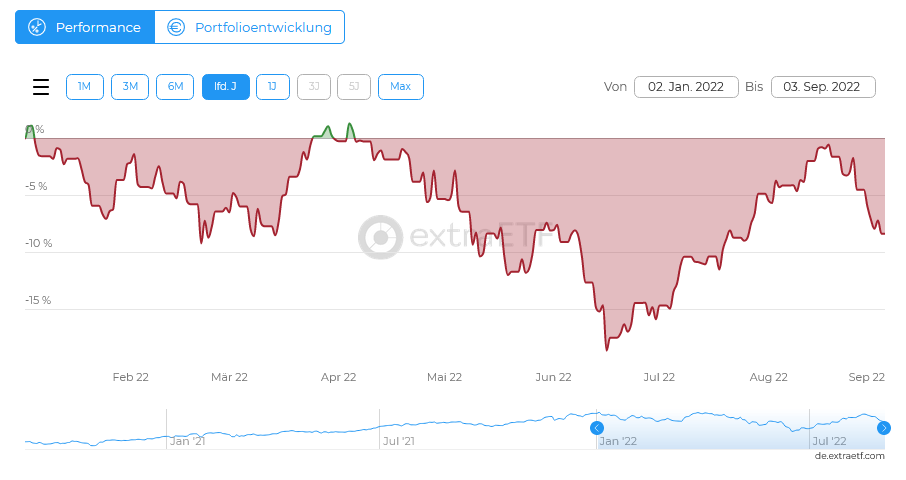The width and height of the screenshot is (906, 480).
Task: Select the 6M time range
Action: coord(175,87)
